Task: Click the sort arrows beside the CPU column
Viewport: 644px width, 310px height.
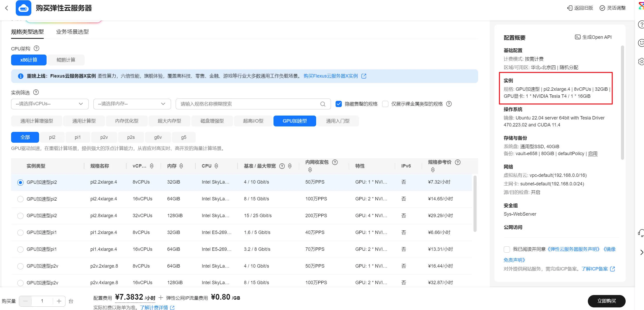Action: [216, 166]
